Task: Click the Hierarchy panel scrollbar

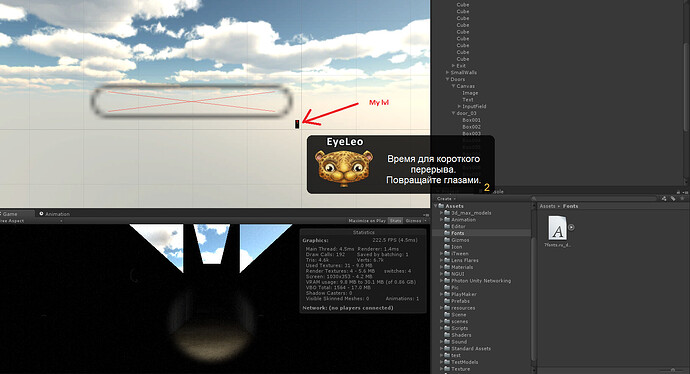Action: pyautogui.click(x=687, y=88)
